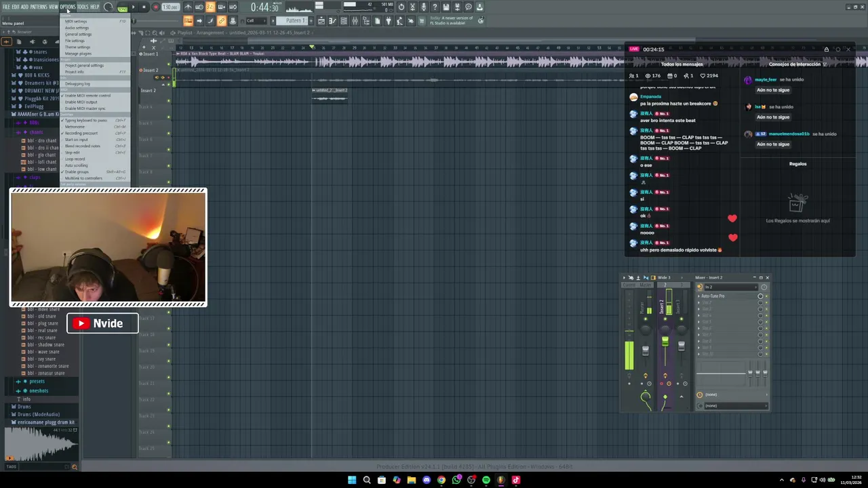This screenshot has height=488, width=868.
Task: Toggle Auto scrolling option
Action: tap(95, 165)
